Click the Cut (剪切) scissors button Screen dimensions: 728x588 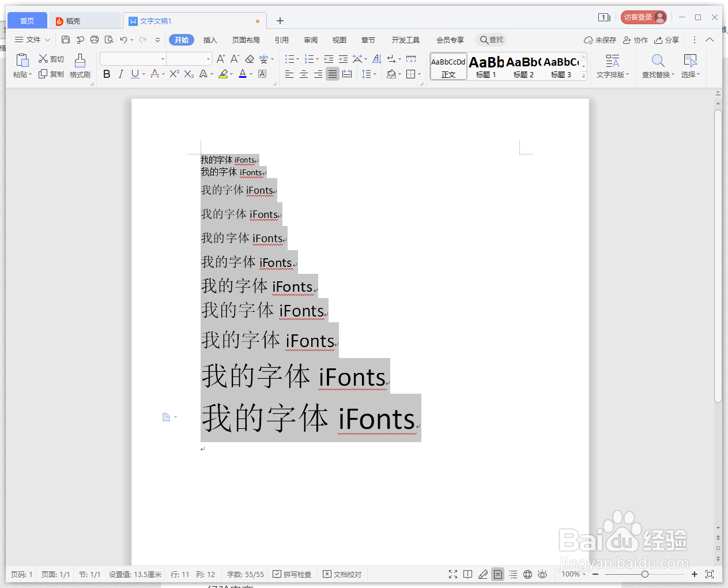coord(51,59)
